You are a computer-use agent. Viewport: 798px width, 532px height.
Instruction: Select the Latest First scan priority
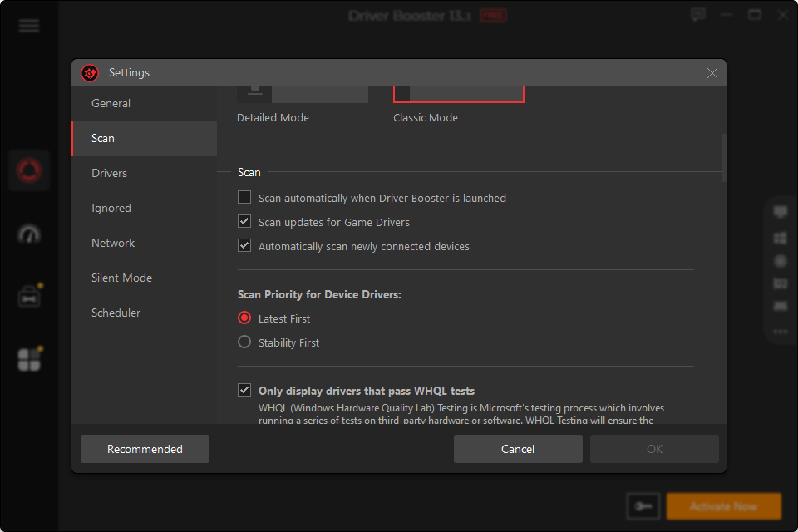(x=244, y=318)
